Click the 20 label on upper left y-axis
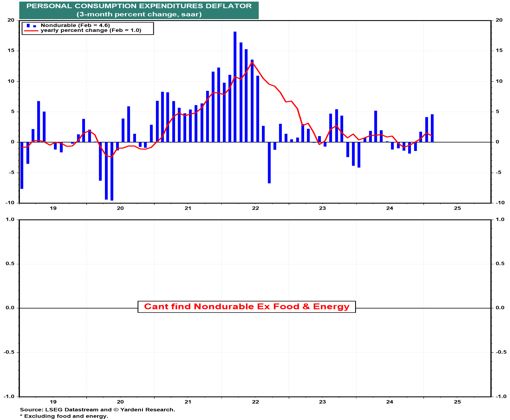The image size is (510, 420). 11,20
